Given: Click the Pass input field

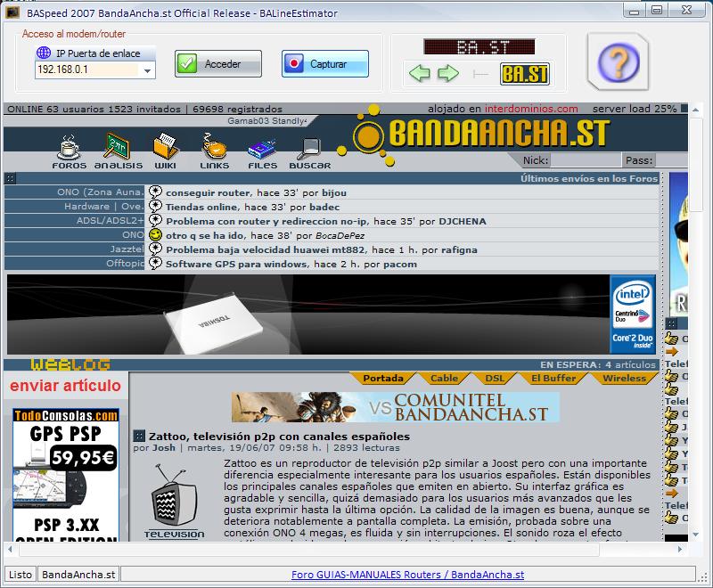Looking at the screenshot, I should tap(672, 160).
